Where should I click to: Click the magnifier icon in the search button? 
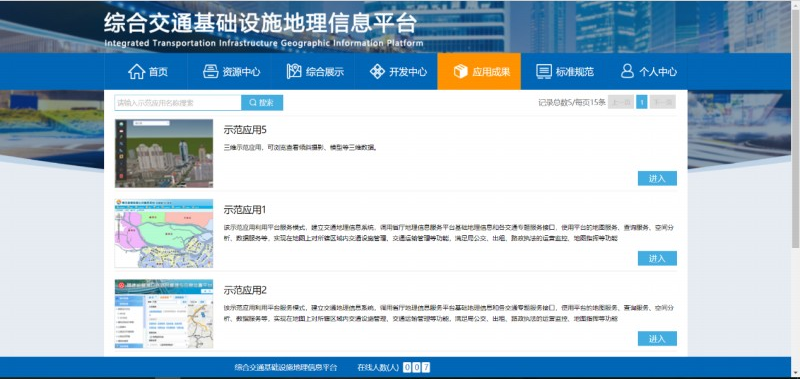pos(253,103)
